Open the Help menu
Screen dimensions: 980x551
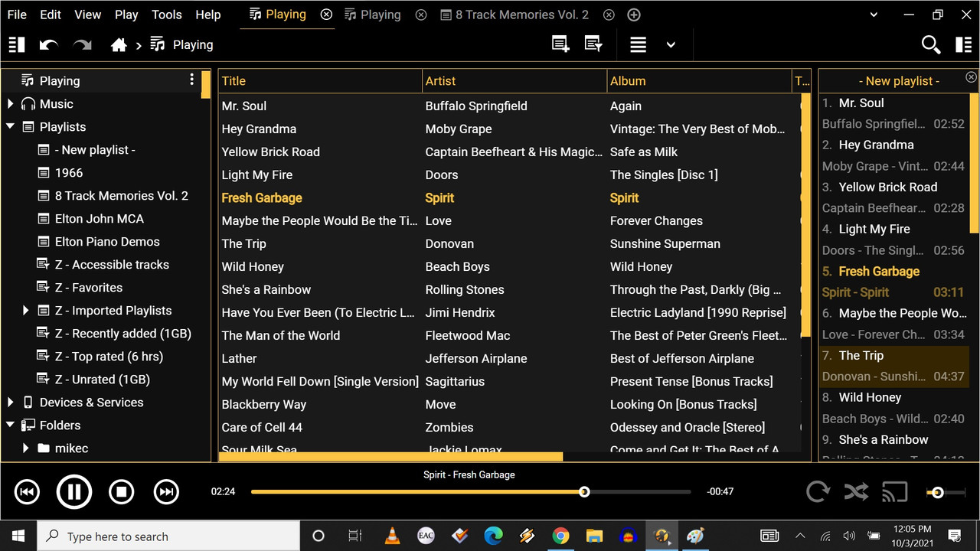click(x=208, y=15)
